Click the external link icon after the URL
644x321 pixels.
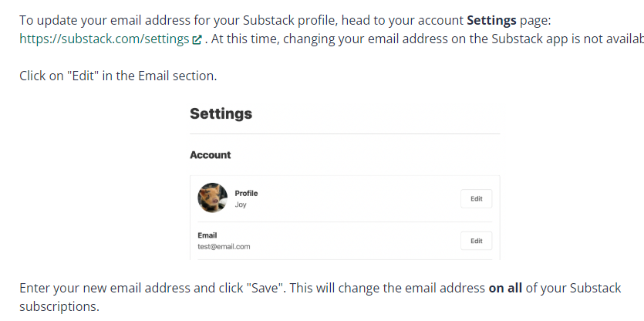tap(197, 40)
